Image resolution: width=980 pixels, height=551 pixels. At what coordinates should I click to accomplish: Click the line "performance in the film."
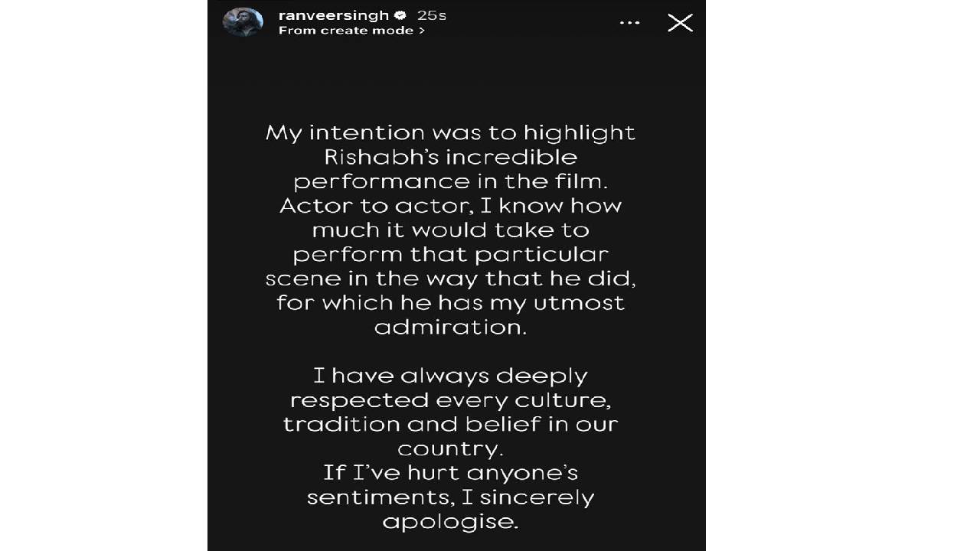pyautogui.click(x=450, y=182)
